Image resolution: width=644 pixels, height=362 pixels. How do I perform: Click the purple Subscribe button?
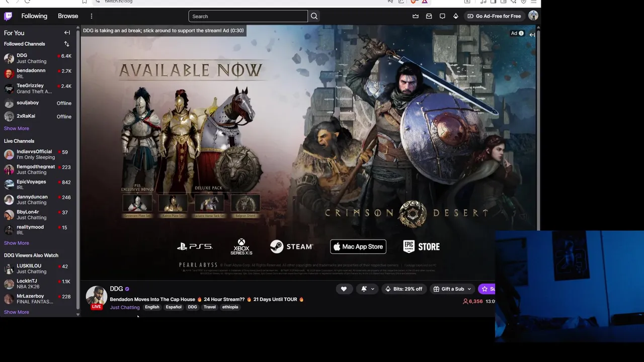(x=487, y=289)
